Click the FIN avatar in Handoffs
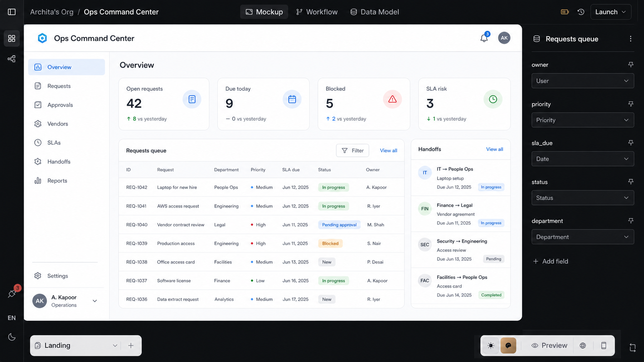 pos(425,209)
